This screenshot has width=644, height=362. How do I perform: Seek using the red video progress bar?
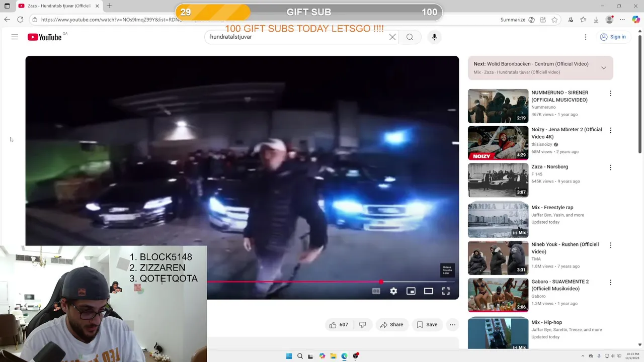(294, 282)
